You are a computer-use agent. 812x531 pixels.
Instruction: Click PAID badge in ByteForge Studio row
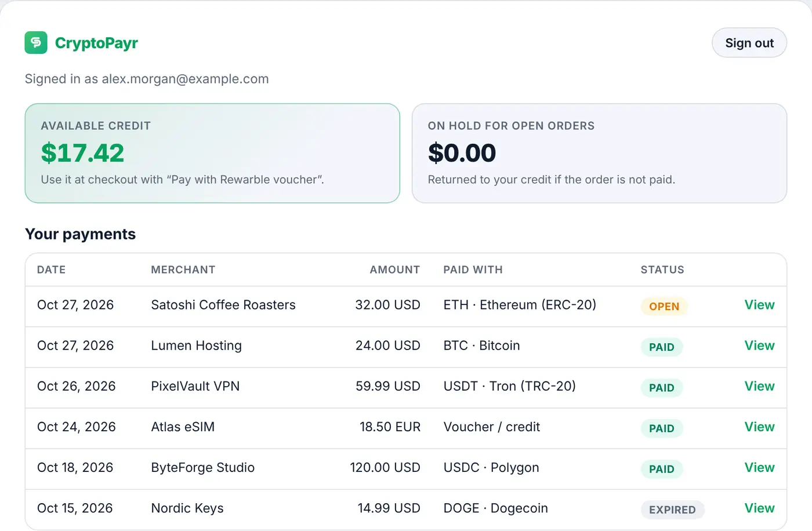662,469
